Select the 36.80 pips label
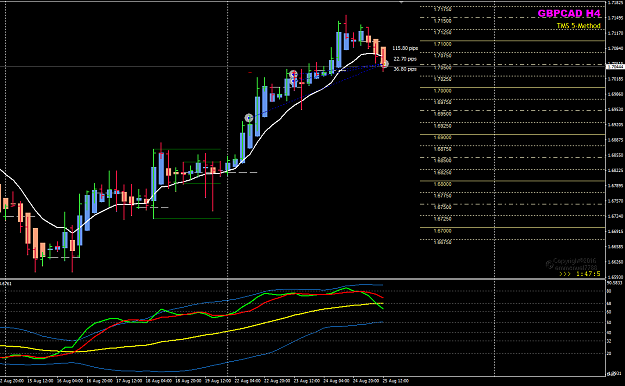Image resolution: width=625 pixels, height=386 pixels. point(405,69)
